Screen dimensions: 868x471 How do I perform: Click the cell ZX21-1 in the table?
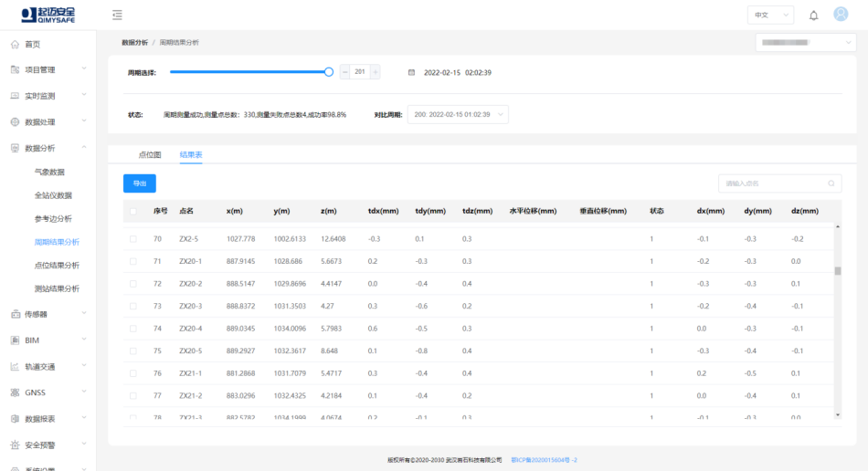click(190, 373)
